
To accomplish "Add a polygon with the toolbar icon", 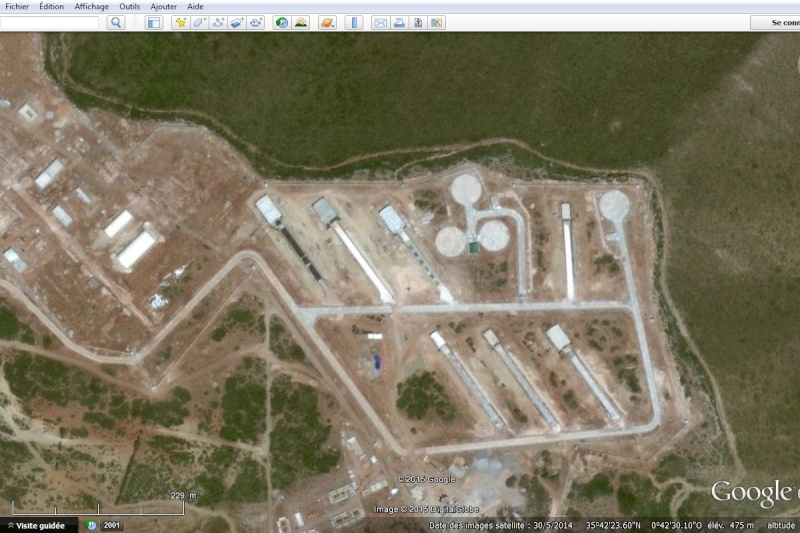I will pyautogui.click(x=199, y=22).
